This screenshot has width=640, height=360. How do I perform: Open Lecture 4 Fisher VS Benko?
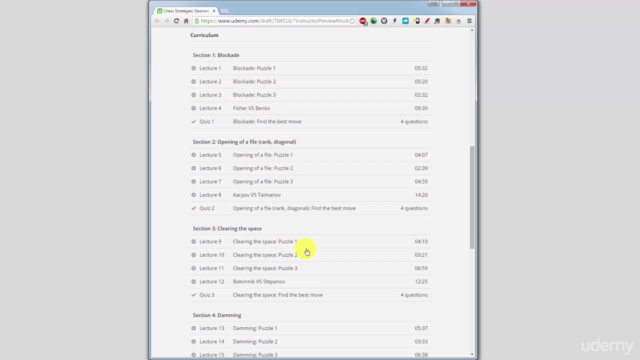(x=309, y=108)
